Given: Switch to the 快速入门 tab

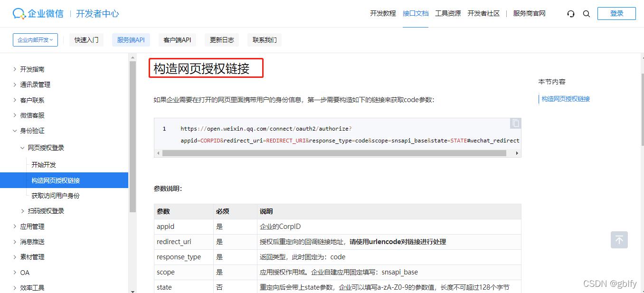Looking at the screenshot, I should pyautogui.click(x=86, y=40).
